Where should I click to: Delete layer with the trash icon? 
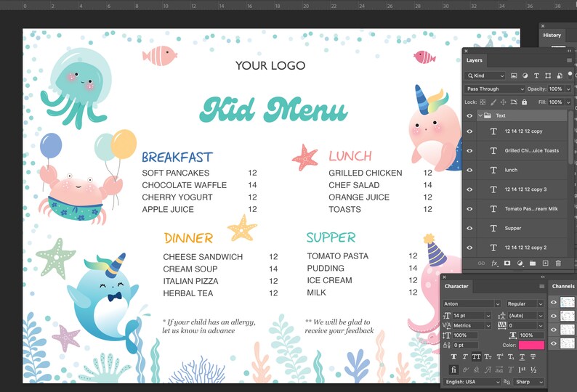coord(558,264)
